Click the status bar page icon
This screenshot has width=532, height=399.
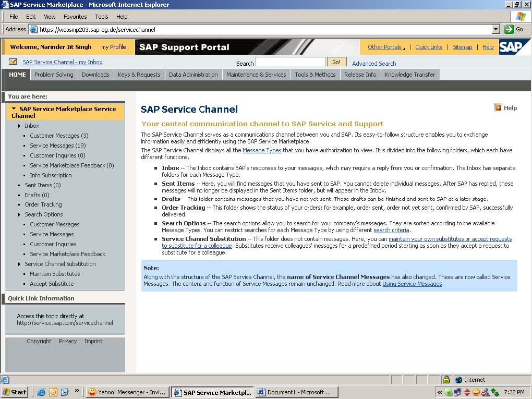(5, 380)
